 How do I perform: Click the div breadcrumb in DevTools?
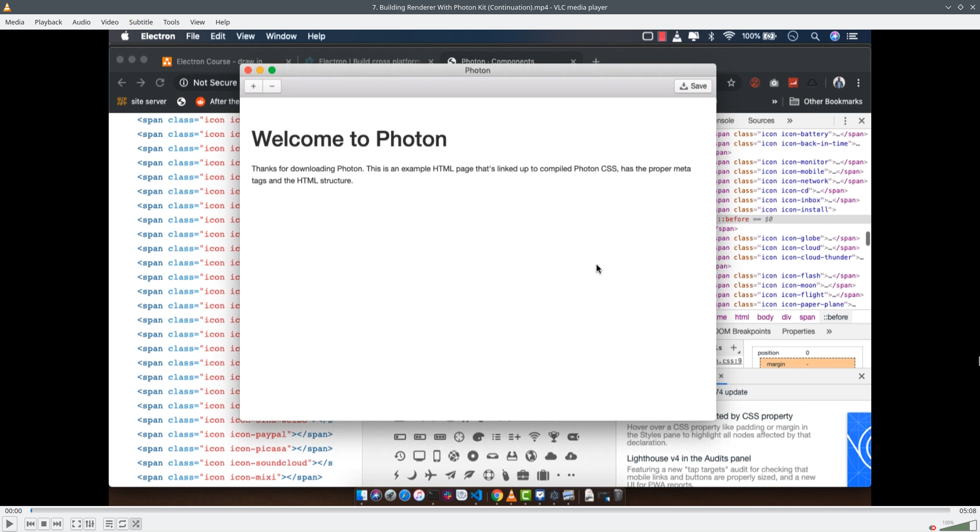tap(787, 317)
